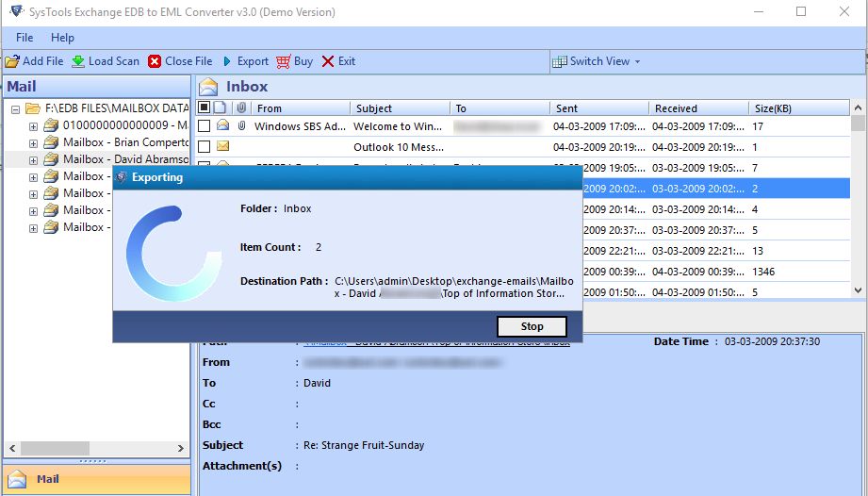This screenshot has width=868, height=496.
Task: Click the From column header
Action: coord(301,107)
